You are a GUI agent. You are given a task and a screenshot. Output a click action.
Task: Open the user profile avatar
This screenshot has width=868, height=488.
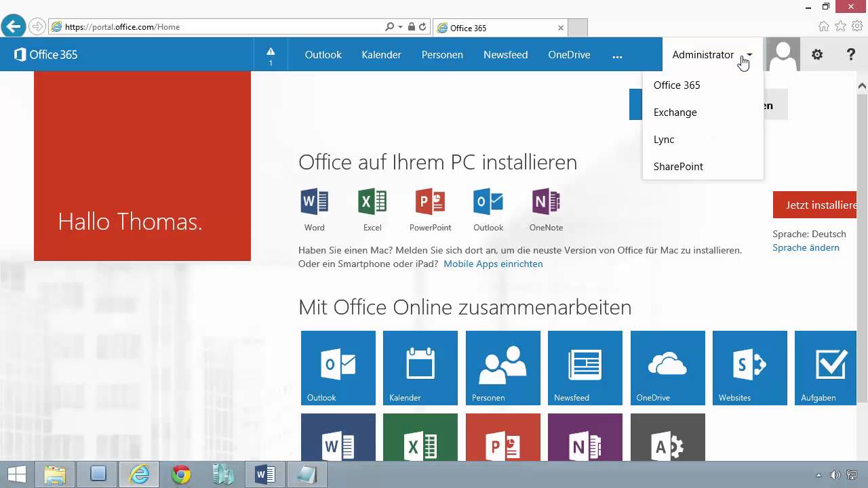[783, 55]
